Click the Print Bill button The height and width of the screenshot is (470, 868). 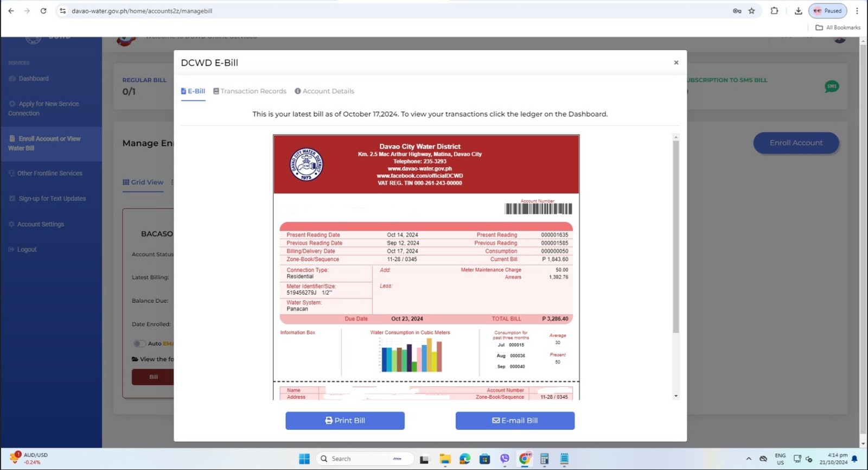[x=345, y=421]
